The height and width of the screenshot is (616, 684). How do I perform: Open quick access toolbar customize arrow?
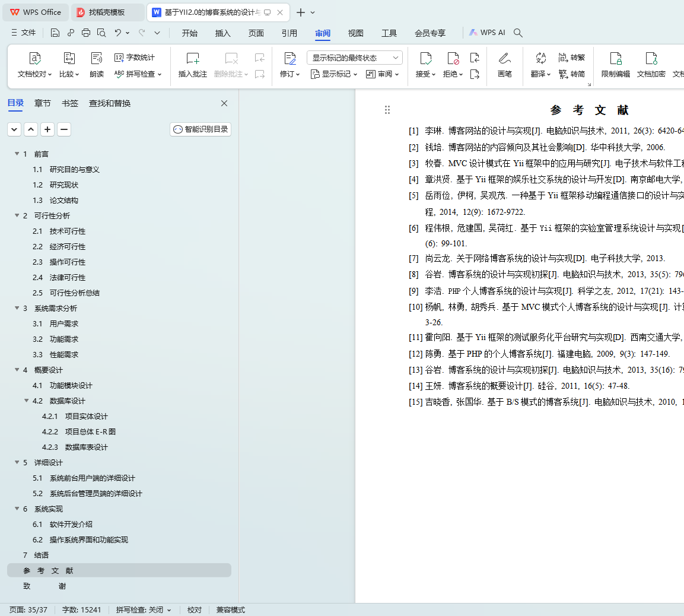point(157,33)
